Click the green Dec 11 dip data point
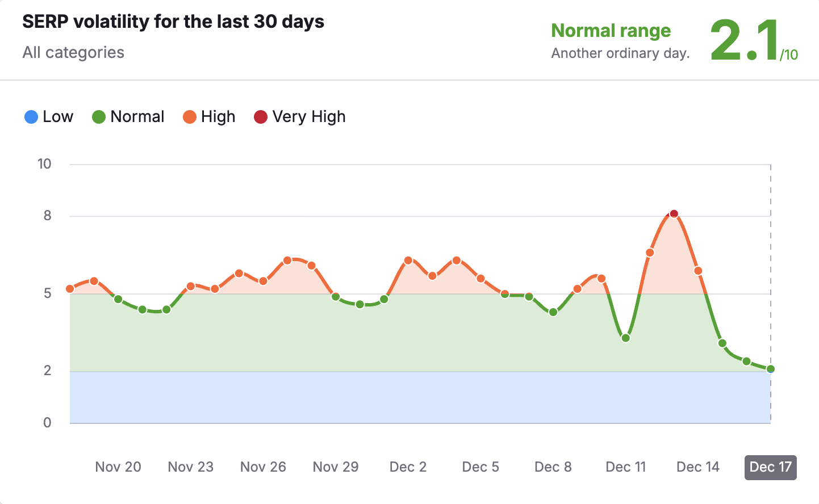This screenshot has width=819, height=504. click(626, 338)
